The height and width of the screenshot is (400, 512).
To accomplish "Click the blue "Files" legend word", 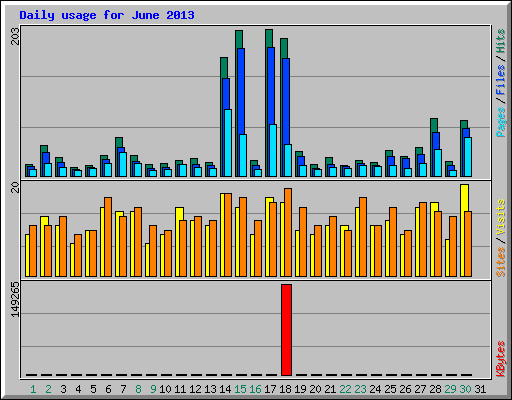I will pyautogui.click(x=500, y=80).
